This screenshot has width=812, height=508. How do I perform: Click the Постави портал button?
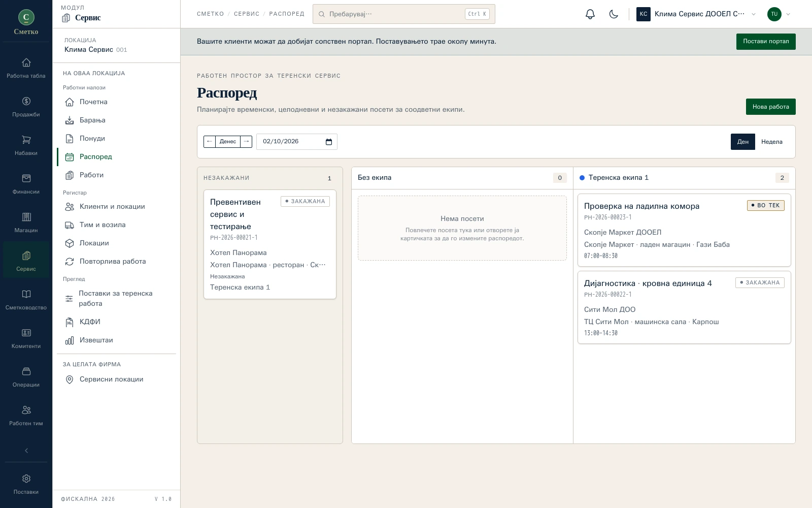(x=766, y=42)
